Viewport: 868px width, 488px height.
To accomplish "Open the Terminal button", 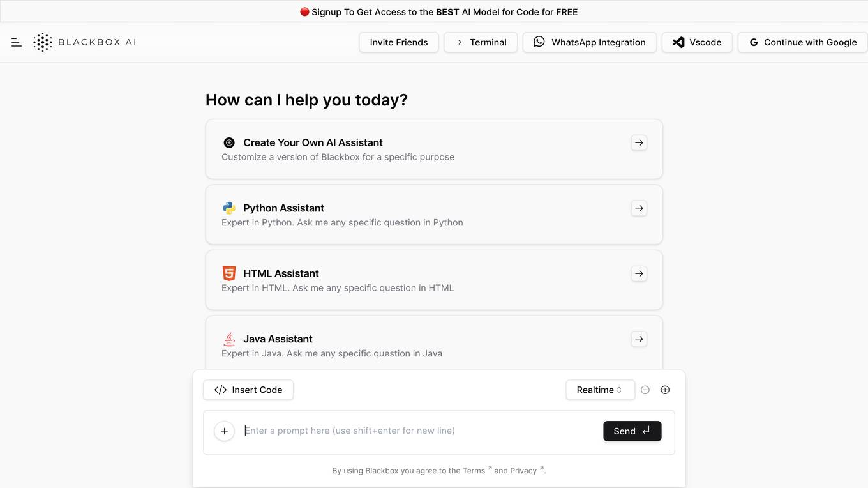I will 481,42.
